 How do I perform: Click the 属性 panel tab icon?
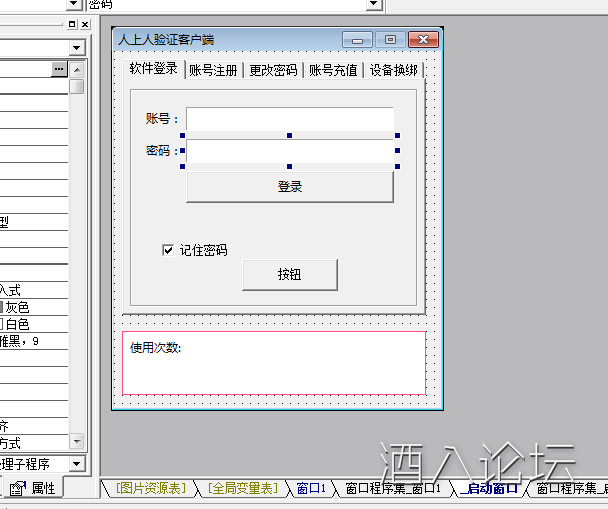tap(18, 488)
